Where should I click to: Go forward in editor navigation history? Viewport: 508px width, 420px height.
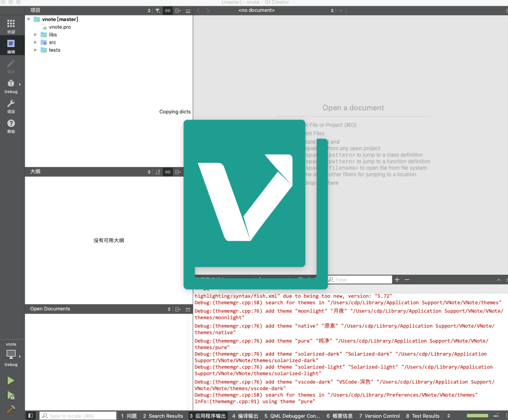tap(208, 11)
